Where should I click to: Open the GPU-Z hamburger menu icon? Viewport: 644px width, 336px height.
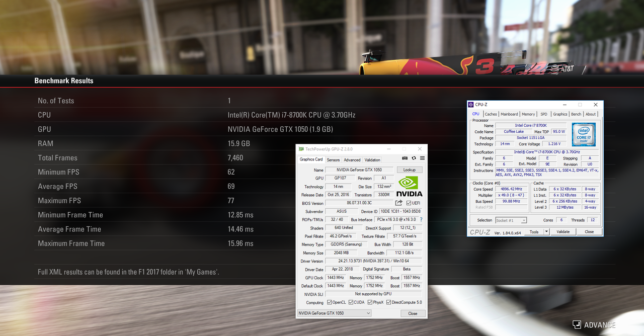(422, 158)
